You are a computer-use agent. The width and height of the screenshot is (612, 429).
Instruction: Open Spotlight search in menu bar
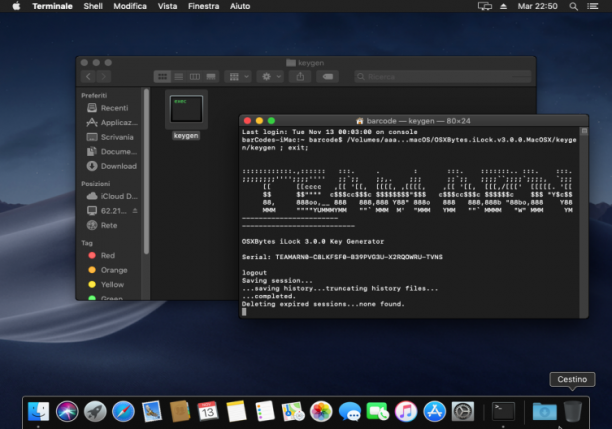(x=573, y=6)
